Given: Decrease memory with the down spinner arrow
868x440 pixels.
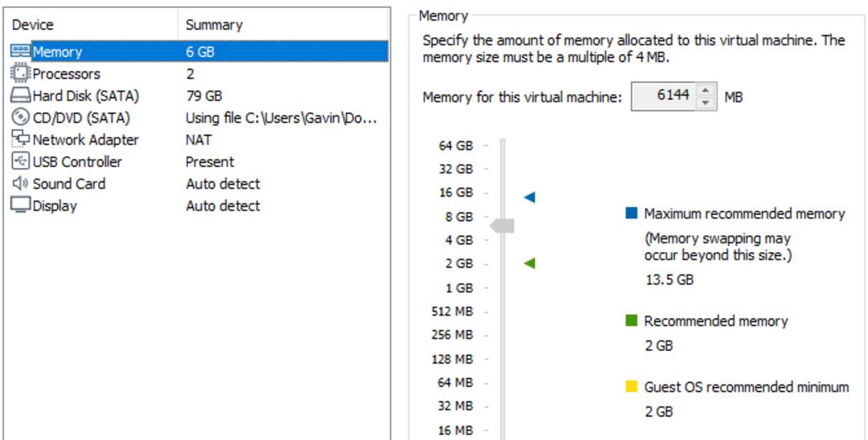Looking at the screenshot, I should (x=706, y=103).
